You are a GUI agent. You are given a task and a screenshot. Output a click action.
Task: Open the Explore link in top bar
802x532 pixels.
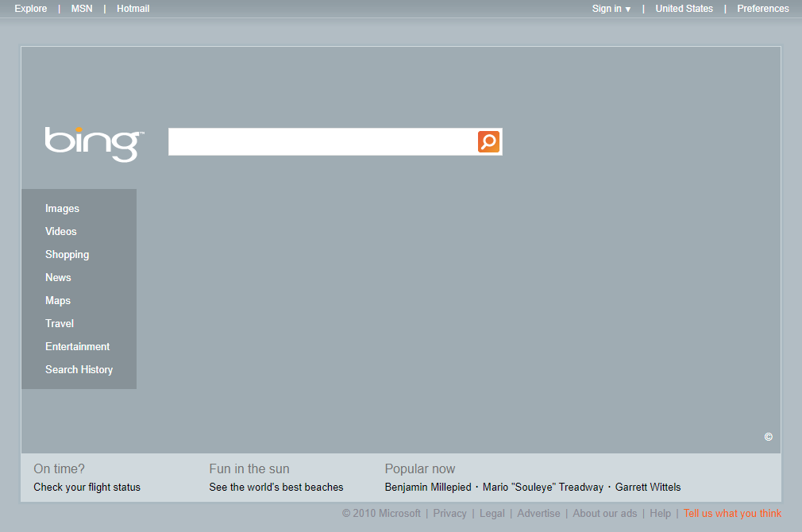[31, 9]
